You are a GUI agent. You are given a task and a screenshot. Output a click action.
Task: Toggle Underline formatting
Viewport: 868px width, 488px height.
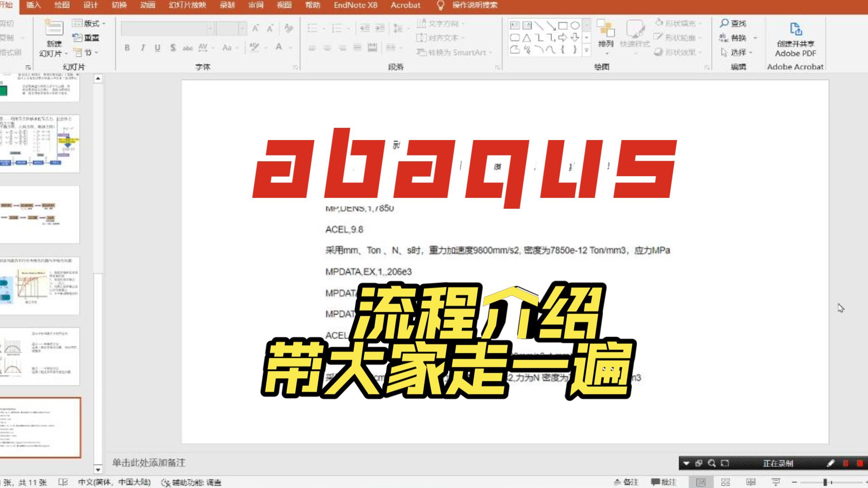tap(157, 47)
